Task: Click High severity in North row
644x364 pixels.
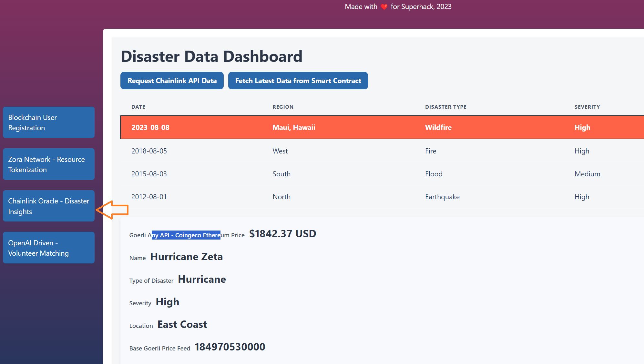Action: click(x=582, y=197)
